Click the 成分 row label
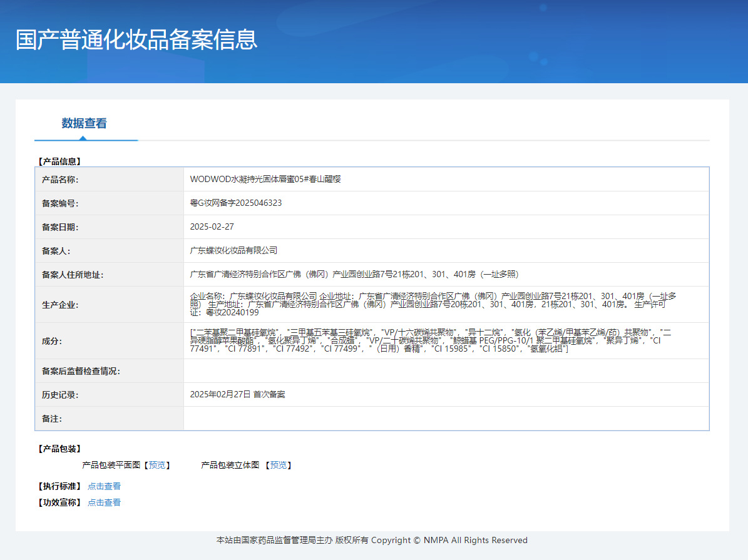 tap(51, 341)
